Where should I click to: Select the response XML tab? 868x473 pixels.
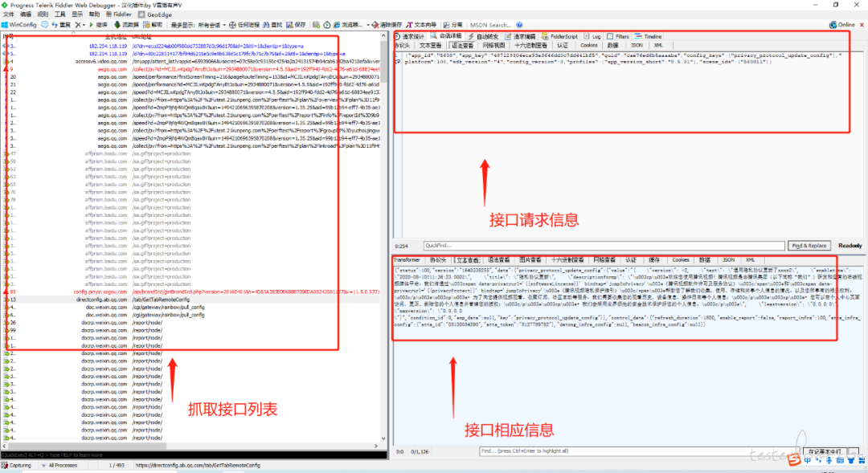[750, 260]
